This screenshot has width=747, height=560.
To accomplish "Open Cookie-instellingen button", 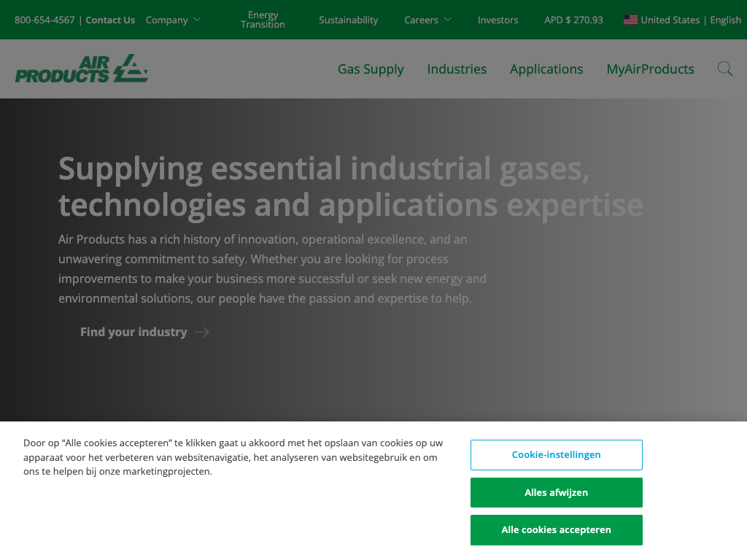I will (x=557, y=455).
